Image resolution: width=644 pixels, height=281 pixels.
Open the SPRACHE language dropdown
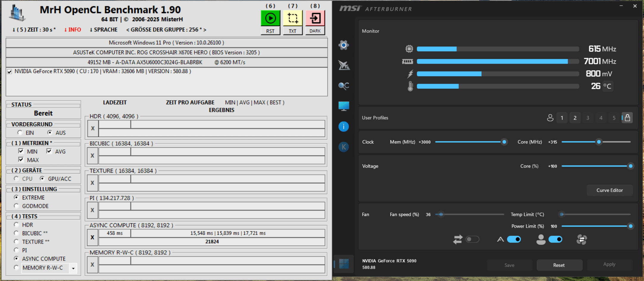104,30
